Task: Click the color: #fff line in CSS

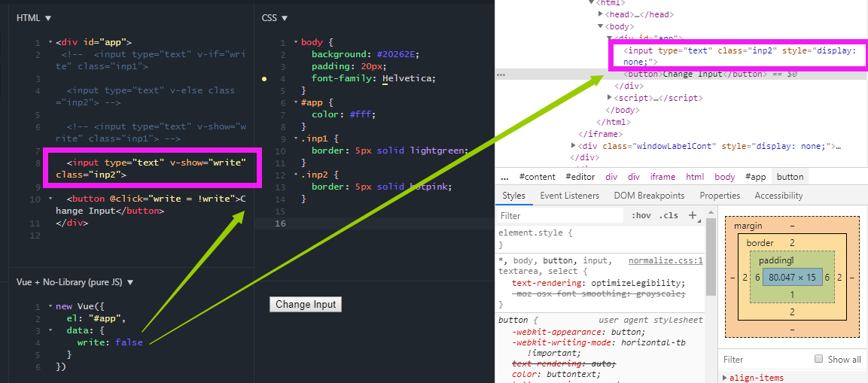Action: (x=343, y=114)
